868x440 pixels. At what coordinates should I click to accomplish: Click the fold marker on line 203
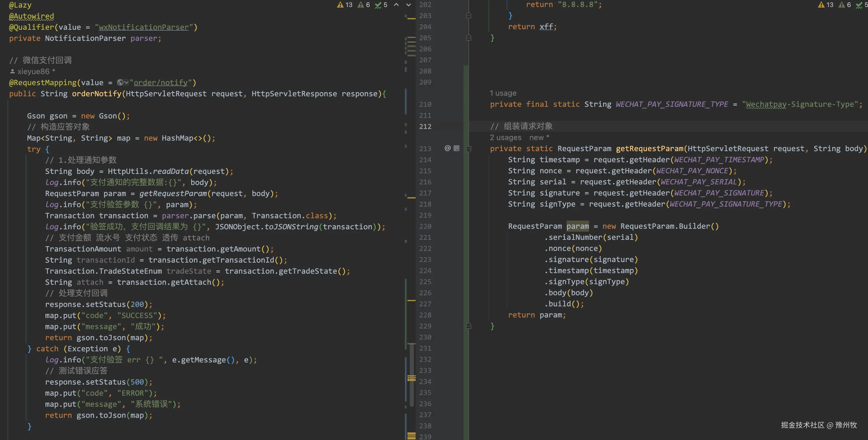tap(469, 15)
